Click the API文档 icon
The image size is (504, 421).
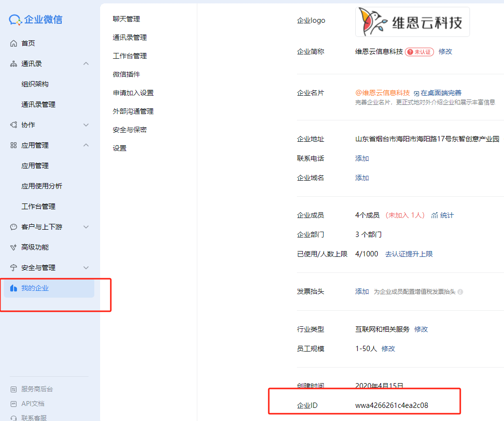tap(14, 404)
